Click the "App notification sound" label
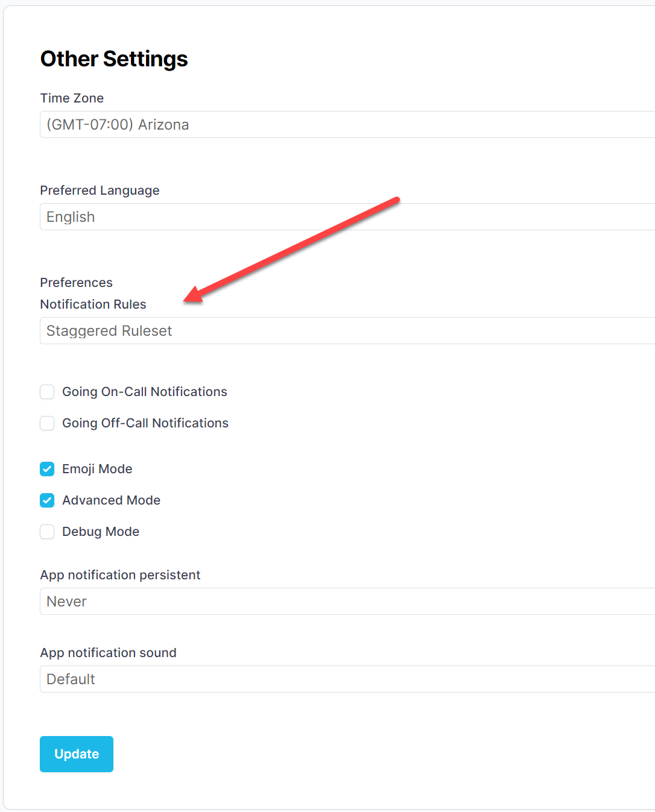 click(108, 653)
